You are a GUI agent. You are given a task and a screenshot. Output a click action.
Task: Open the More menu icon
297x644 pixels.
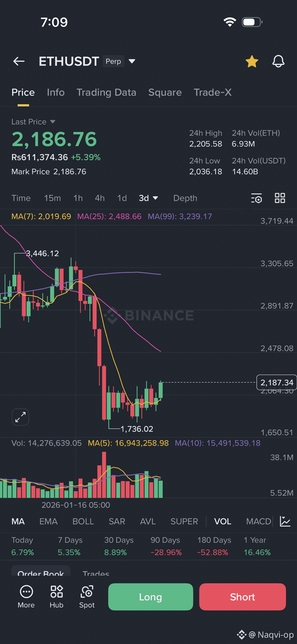click(26, 592)
